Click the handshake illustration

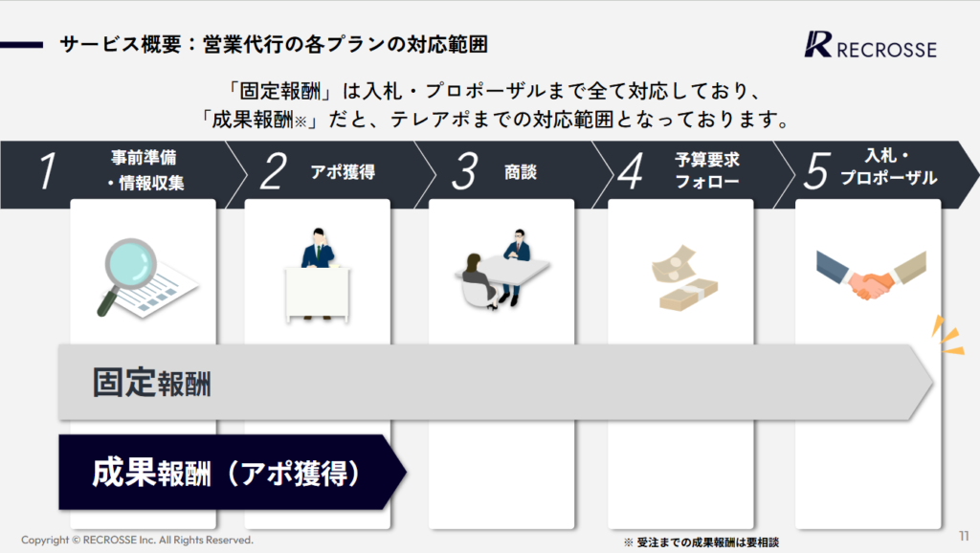871,275
